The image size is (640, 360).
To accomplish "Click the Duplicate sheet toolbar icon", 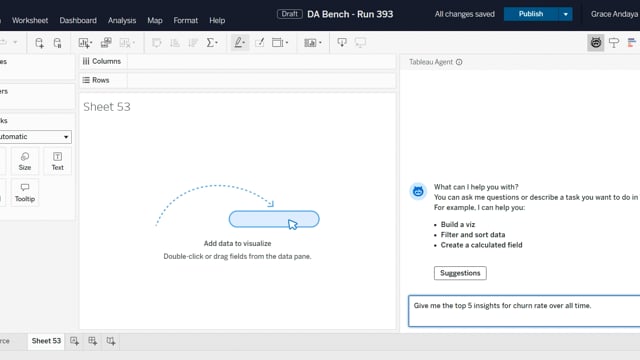I will point(106,42).
